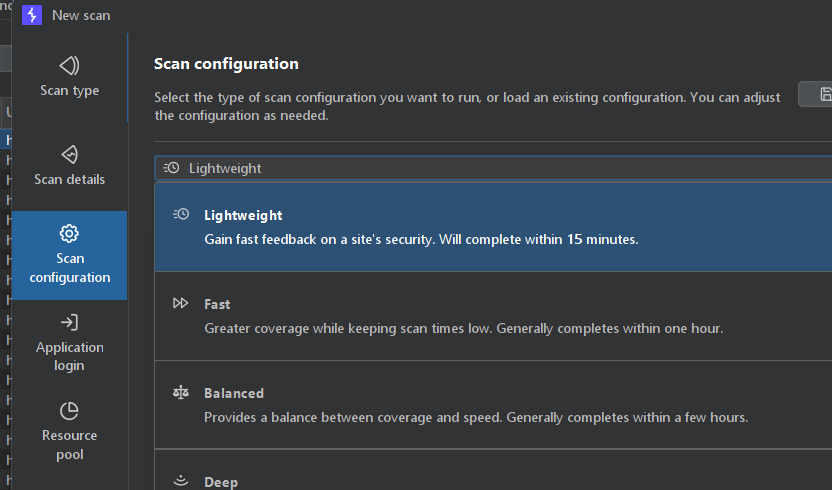Click the Scan details sidebar icon
The height and width of the screenshot is (490, 832).
pos(69,155)
